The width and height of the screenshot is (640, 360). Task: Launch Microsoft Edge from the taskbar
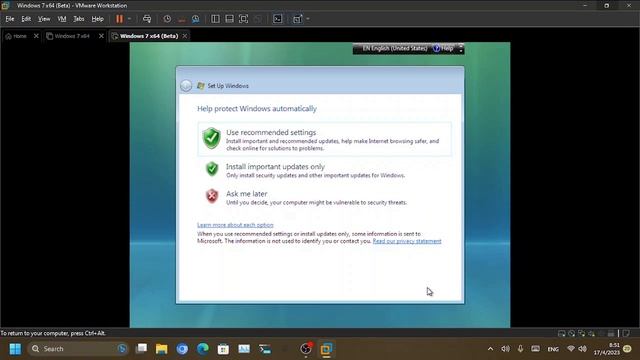tap(203, 349)
